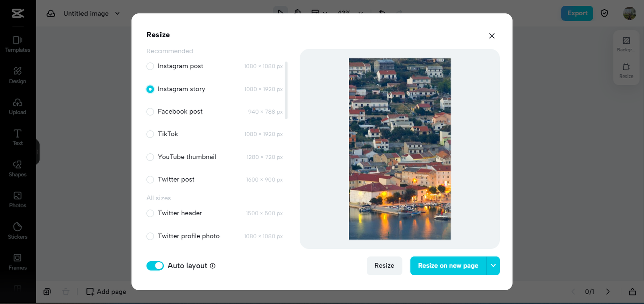Image resolution: width=644 pixels, height=304 pixels.
Task: Click the cloud save status icon
Action: [51, 14]
